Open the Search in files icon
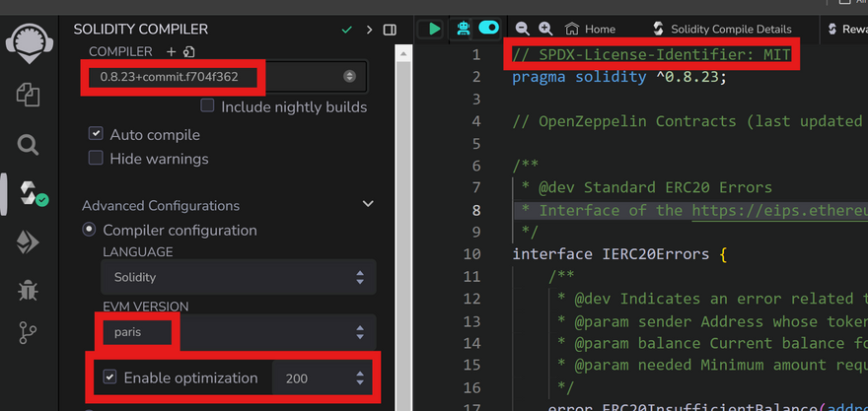Image resolution: width=868 pixels, height=411 pixels. (28, 145)
